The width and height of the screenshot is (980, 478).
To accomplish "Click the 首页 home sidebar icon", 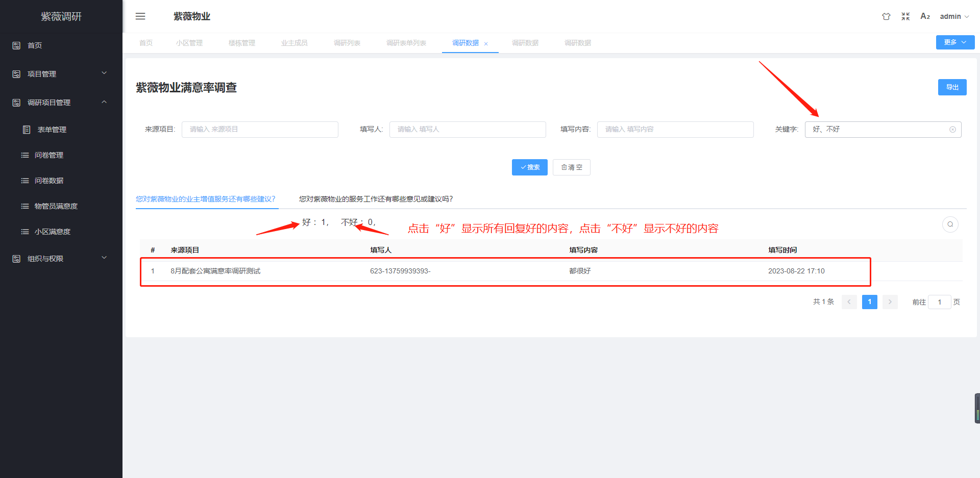I will (x=16, y=45).
